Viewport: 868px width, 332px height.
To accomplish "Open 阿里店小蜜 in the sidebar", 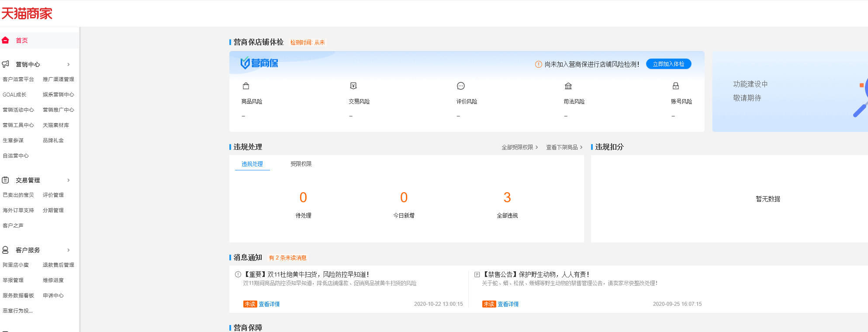I will [16, 265].
